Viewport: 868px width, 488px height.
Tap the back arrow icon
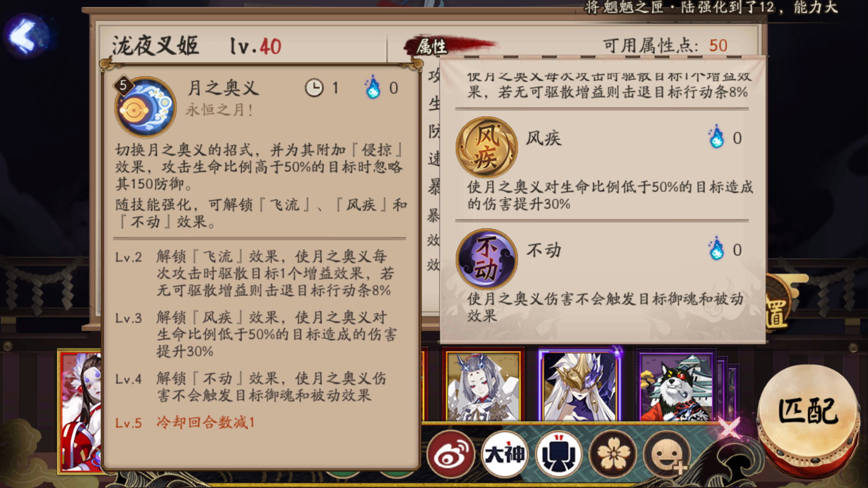pyautogui.click(x=26, y=35)
